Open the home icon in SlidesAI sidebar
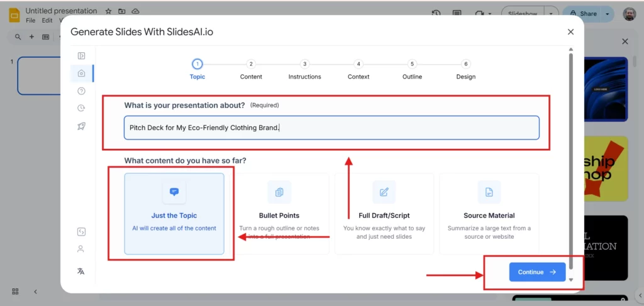 pyautogui.click(x=81, y=74)
